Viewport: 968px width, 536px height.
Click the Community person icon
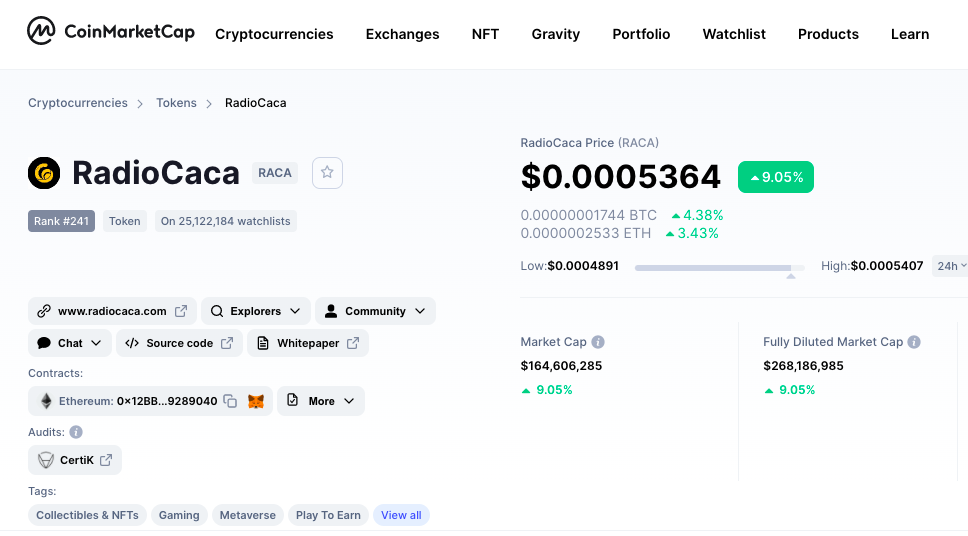tap(331, 311)
